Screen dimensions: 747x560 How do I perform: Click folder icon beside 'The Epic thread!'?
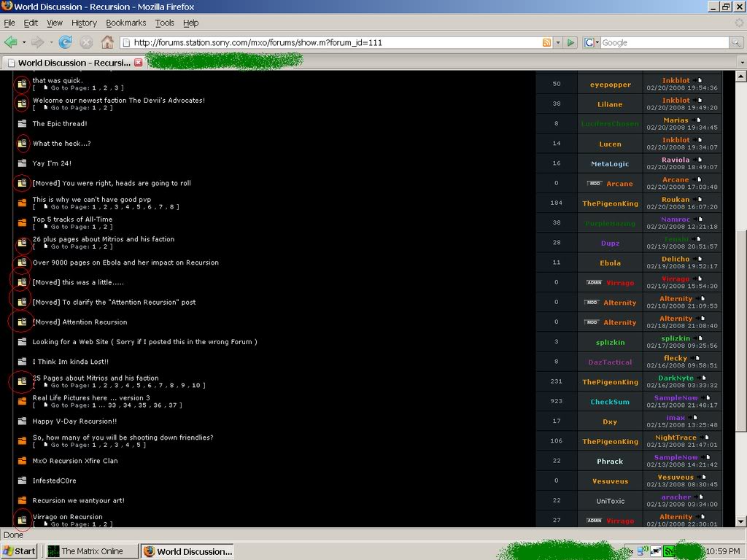[x=22, y=124]
